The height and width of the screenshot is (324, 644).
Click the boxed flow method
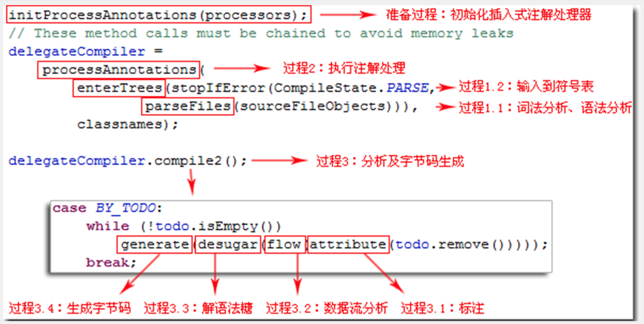[x=285, y=244]
